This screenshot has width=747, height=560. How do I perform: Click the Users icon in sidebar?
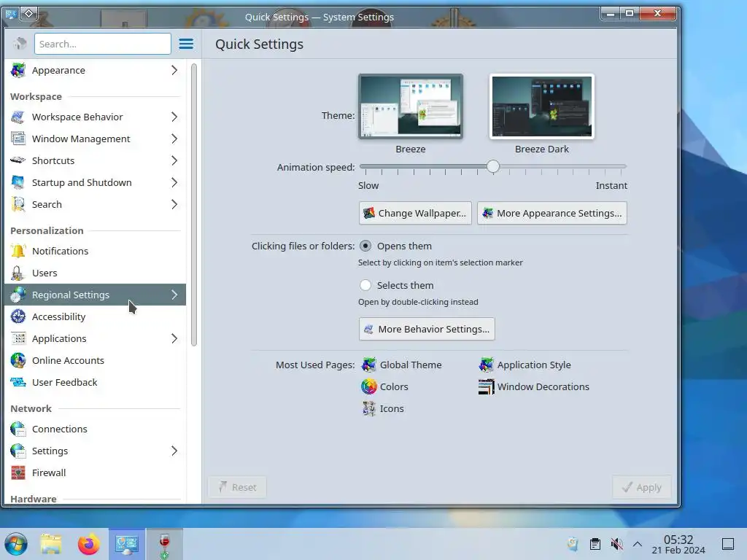18,273
